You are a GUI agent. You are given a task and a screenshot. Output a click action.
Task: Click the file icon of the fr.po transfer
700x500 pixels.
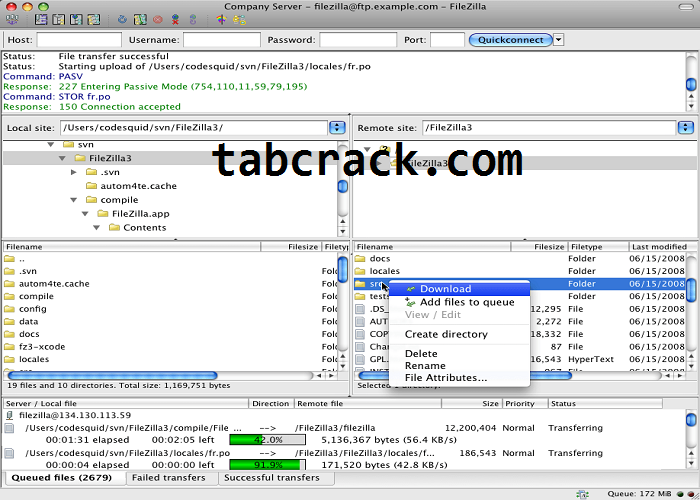point(9,453)
